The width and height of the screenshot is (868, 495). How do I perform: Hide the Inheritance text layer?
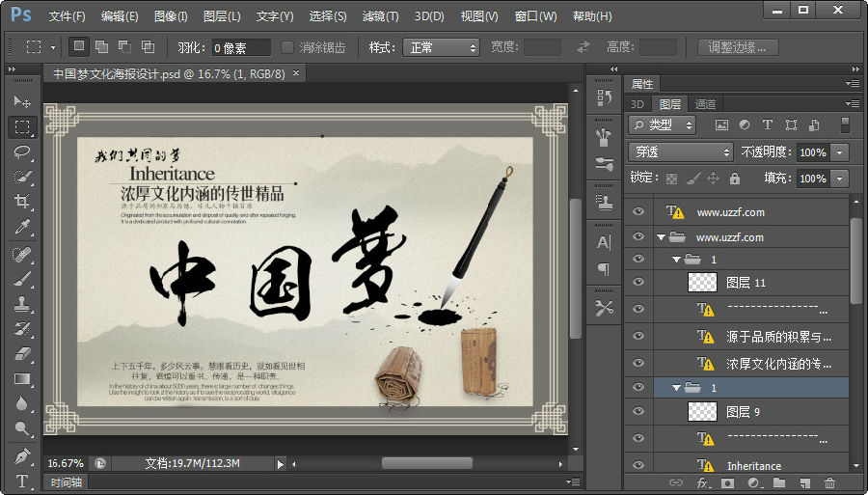pos(638,465)
